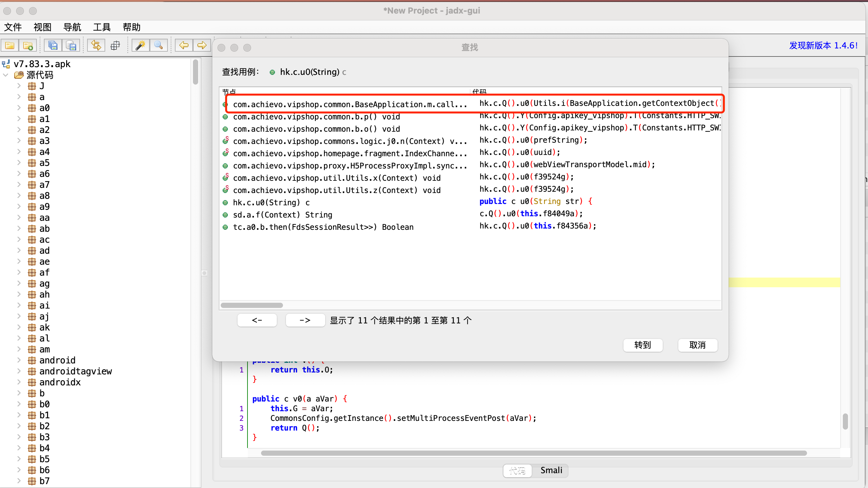
Task: Click the v7.83.3.apk root node icon
Action: (6, 64)
